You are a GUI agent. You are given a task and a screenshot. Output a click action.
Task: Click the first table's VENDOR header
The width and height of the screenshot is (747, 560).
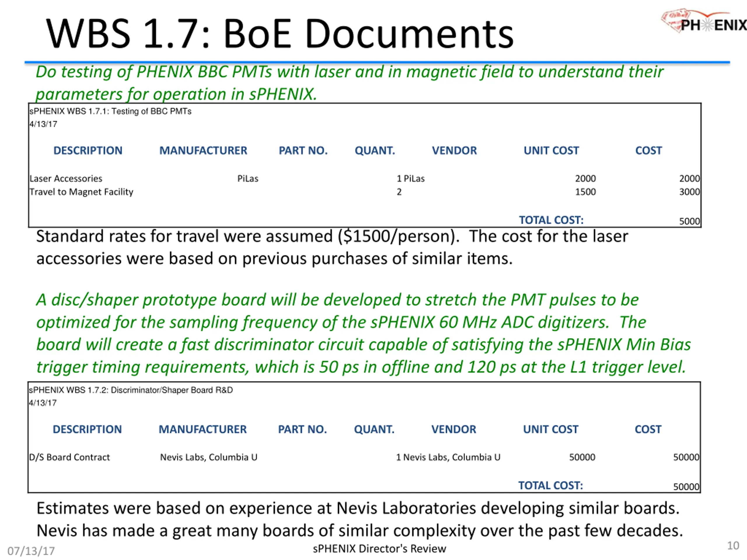[x=454, y=150]
